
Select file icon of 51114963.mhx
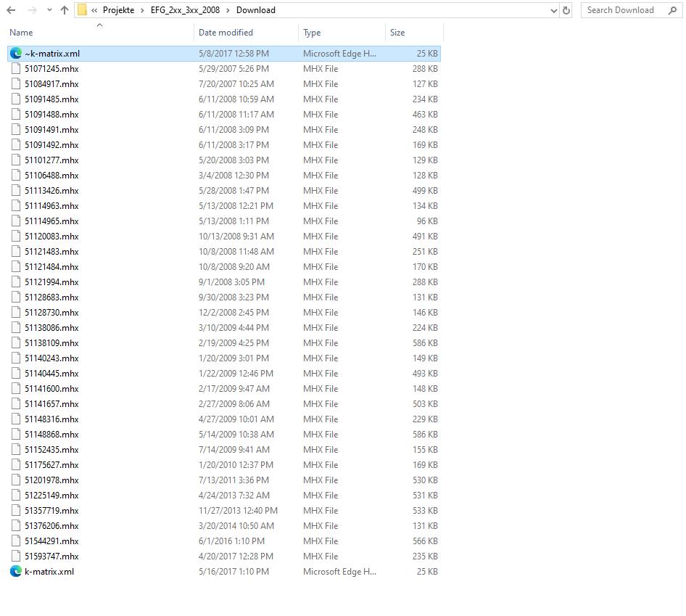click(16, 206)
